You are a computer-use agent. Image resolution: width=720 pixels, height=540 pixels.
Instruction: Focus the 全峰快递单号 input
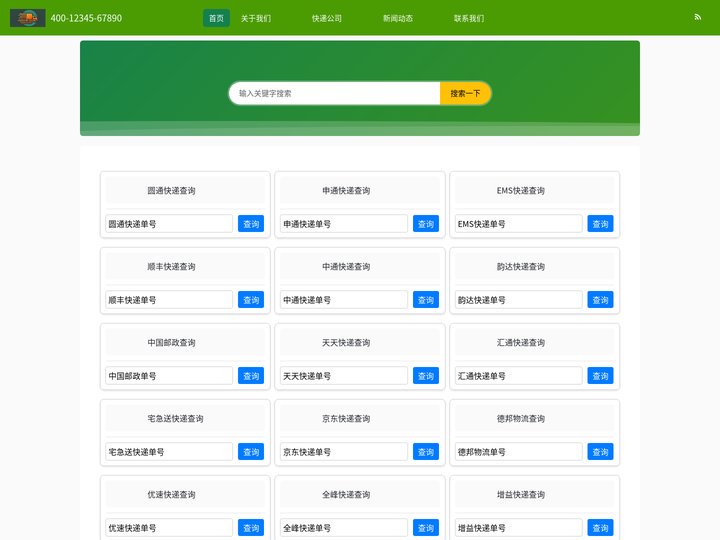pyautogui.click(x=344, y=528)
